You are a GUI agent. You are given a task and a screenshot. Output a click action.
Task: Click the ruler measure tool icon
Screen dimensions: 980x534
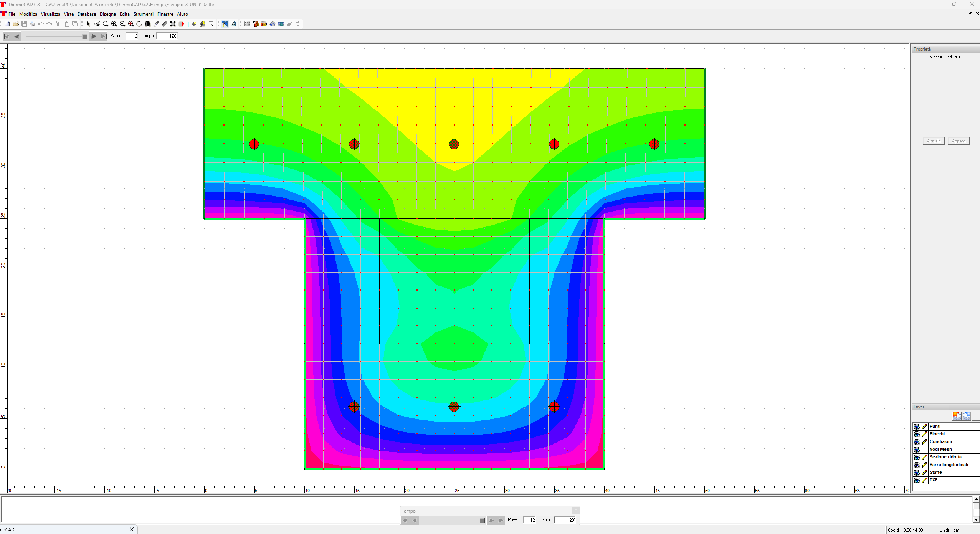coord(165,24)
